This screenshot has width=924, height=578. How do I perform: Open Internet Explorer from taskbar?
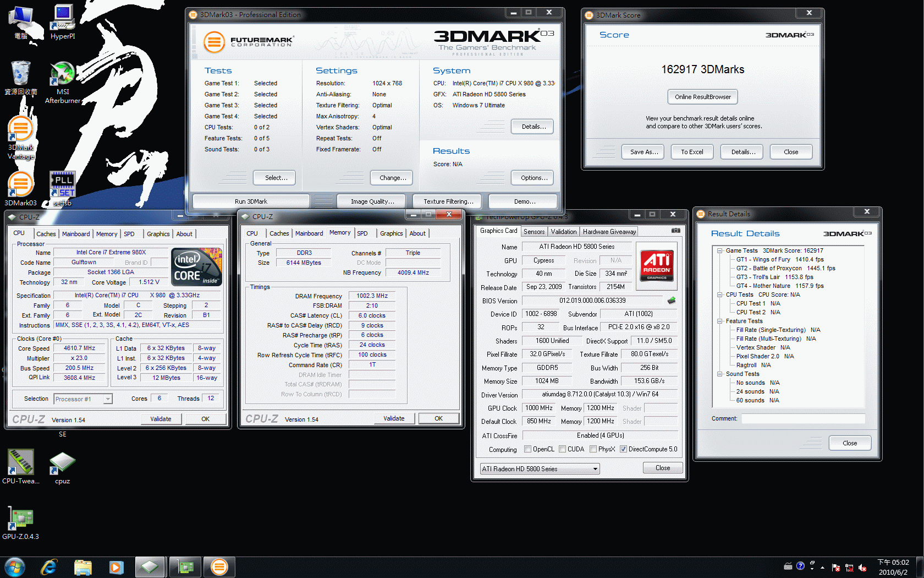49,567
